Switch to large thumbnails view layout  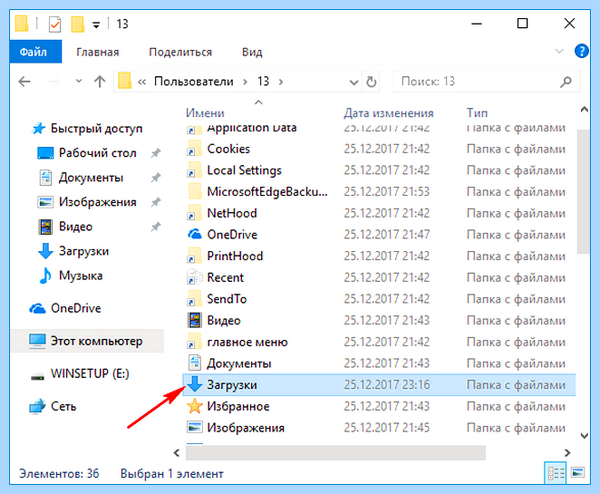(x=577, y=473)
